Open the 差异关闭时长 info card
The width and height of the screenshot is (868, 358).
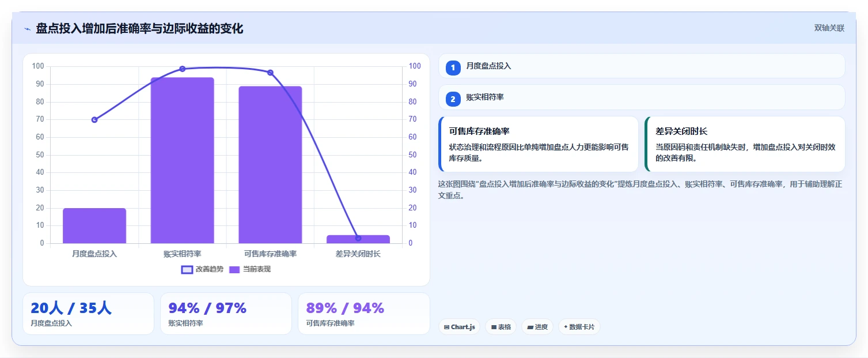point(745,144)
